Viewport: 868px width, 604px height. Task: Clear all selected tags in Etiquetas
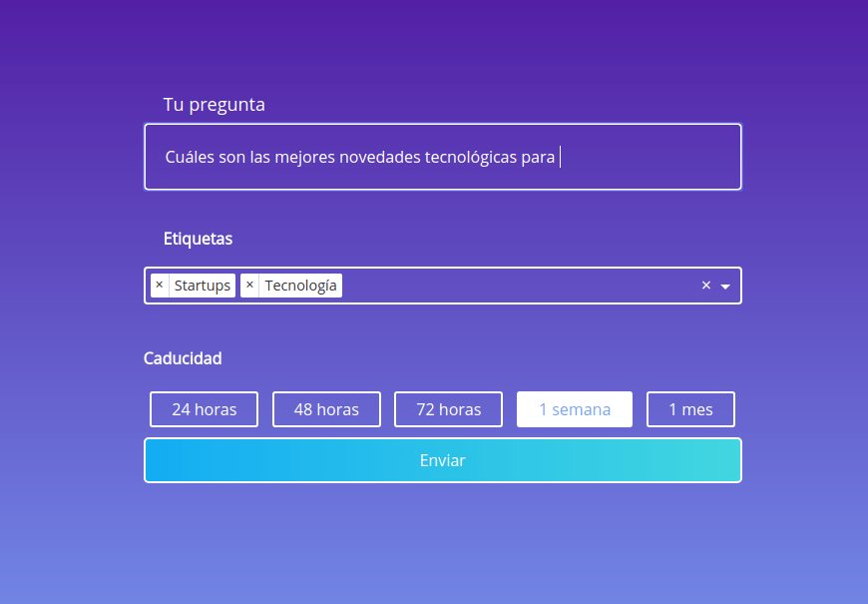click(705, 286)
